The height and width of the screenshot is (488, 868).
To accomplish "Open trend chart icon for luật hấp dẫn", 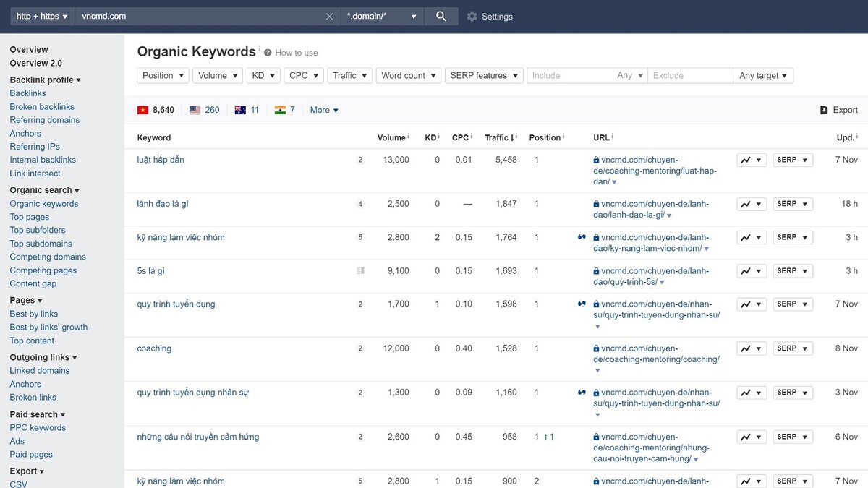I will pyautogui.click(x=752, y=160).
